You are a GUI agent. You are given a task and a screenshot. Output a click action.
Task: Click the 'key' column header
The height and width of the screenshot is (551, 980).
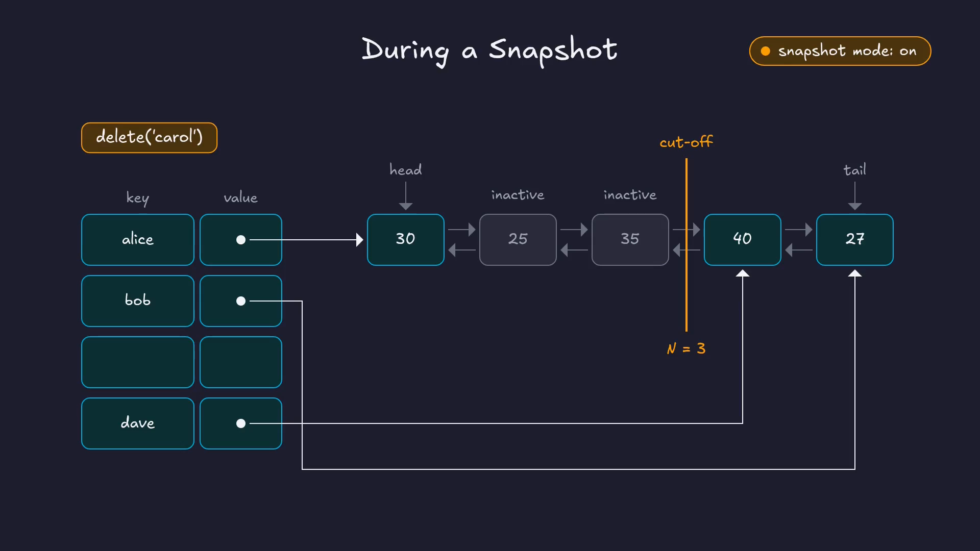(x=138, y=198)
